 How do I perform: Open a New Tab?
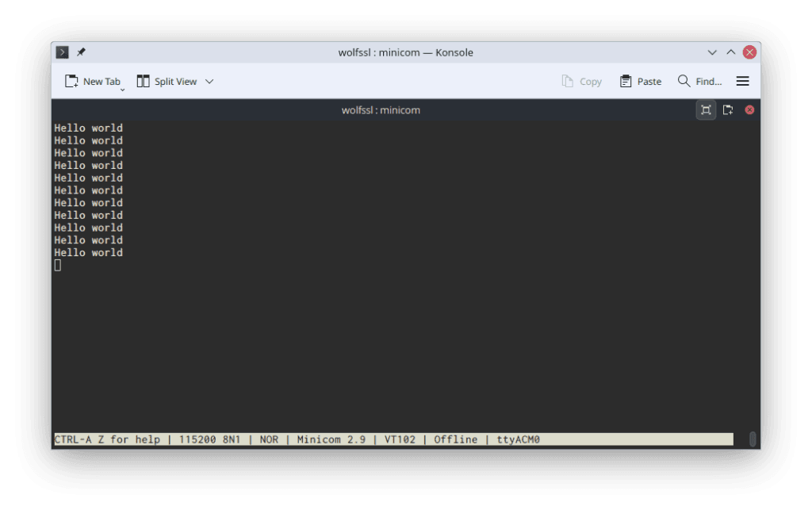pyautogui.click(x=92, y=81)
